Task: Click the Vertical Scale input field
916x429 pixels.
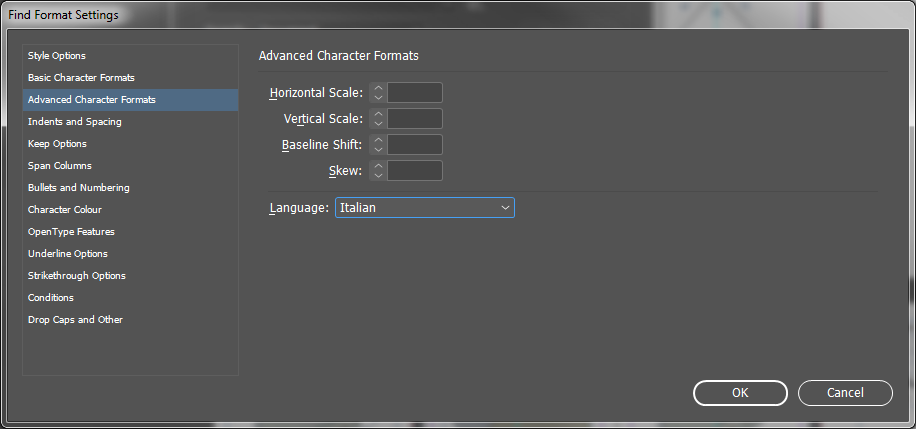Action: click(x=415, y=119)
